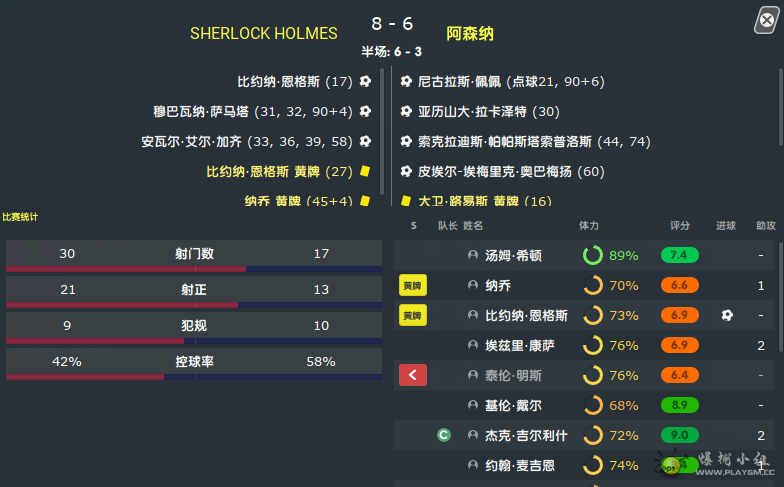Select 埃兹里·康萨 player row
This screenshot has width=784, height=487.
[x=584, y=345]
